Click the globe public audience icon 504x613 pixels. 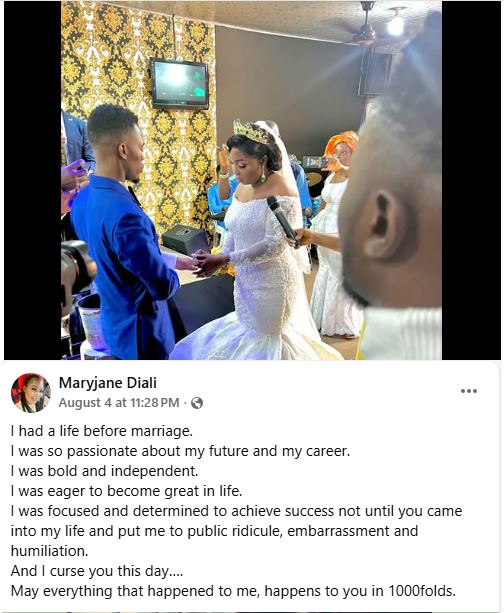point(197,403)
